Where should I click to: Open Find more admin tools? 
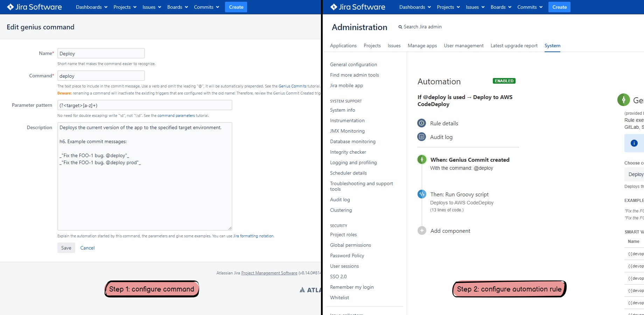point(355,75)
